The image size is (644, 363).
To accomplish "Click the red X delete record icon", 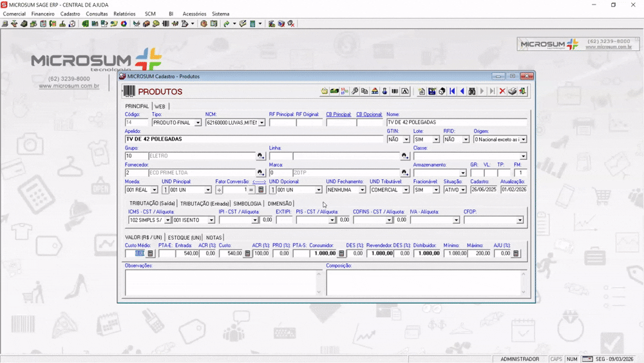I will coord(502,92).
